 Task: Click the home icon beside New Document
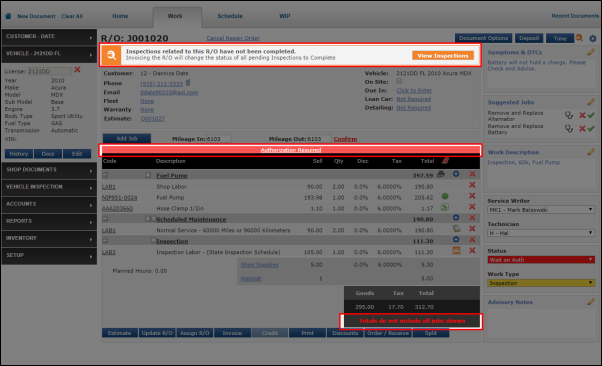8,16
